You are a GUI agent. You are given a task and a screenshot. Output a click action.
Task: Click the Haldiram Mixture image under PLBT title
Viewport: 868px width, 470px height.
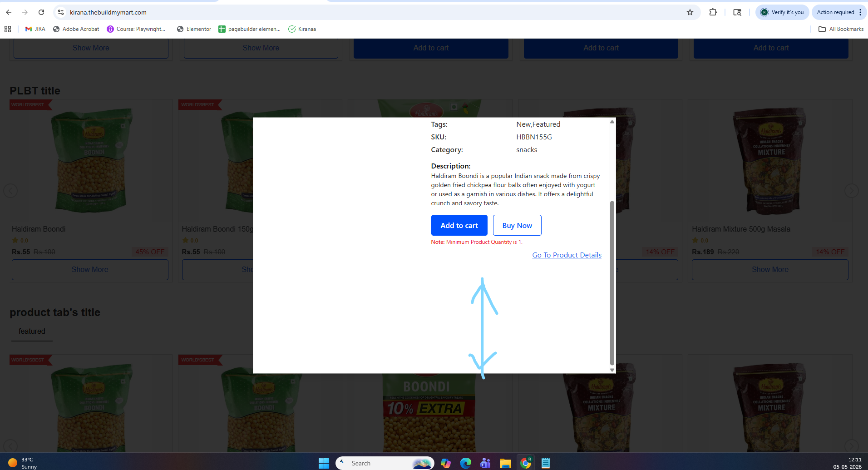pyautogui.click(x=770, y=160)
